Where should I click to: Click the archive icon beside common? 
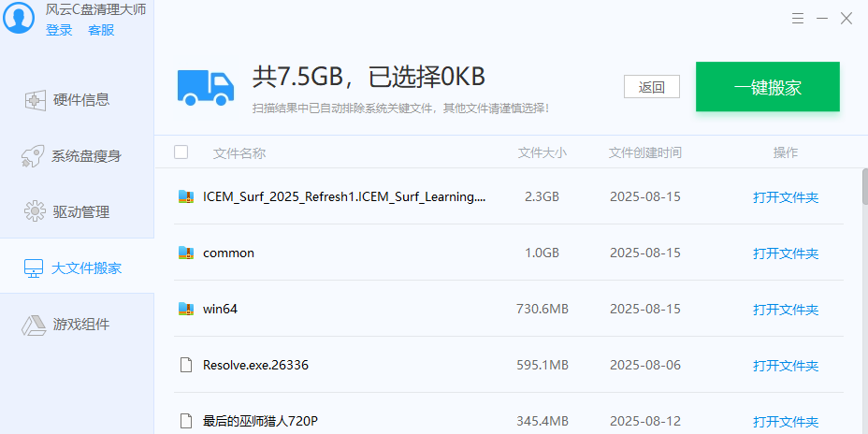(x=185, y=253)
